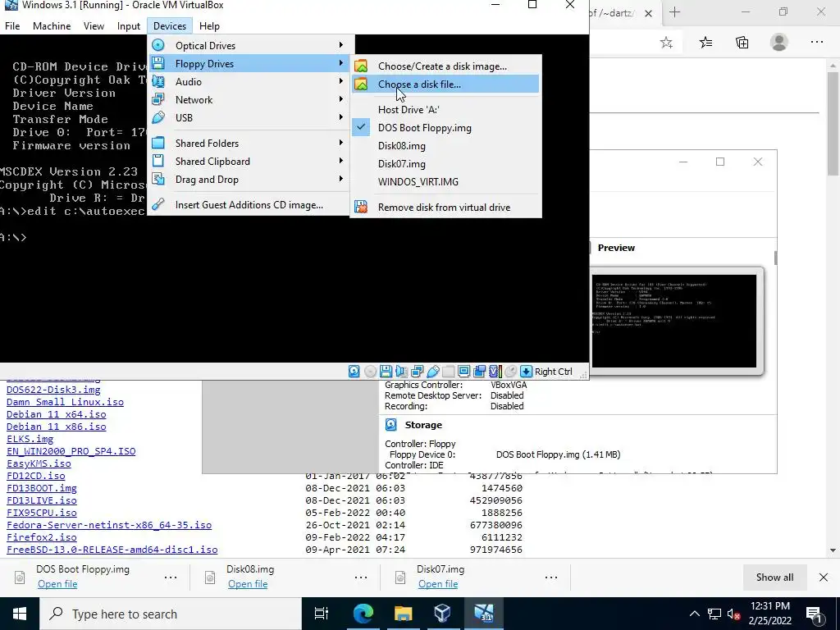This screenshot has width=840, height=630.
Task: Open File Explorer from taskbar
Action: click(x=403, y=614)
